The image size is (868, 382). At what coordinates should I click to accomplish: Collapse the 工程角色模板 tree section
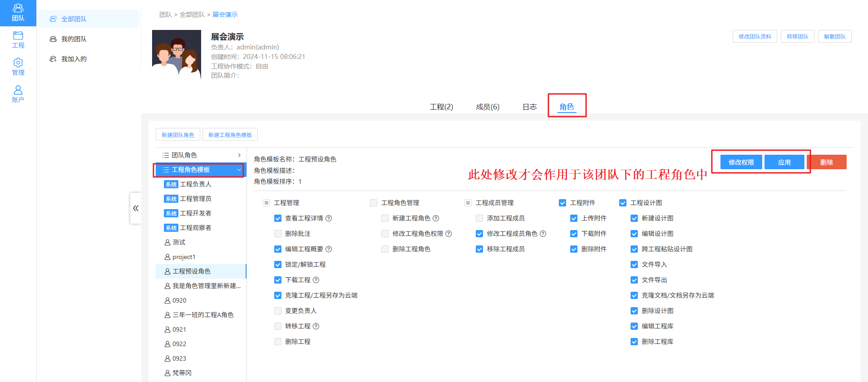pos(201,170)
